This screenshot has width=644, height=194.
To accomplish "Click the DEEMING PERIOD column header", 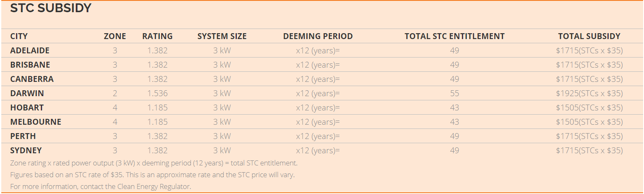I will (318, 36).
